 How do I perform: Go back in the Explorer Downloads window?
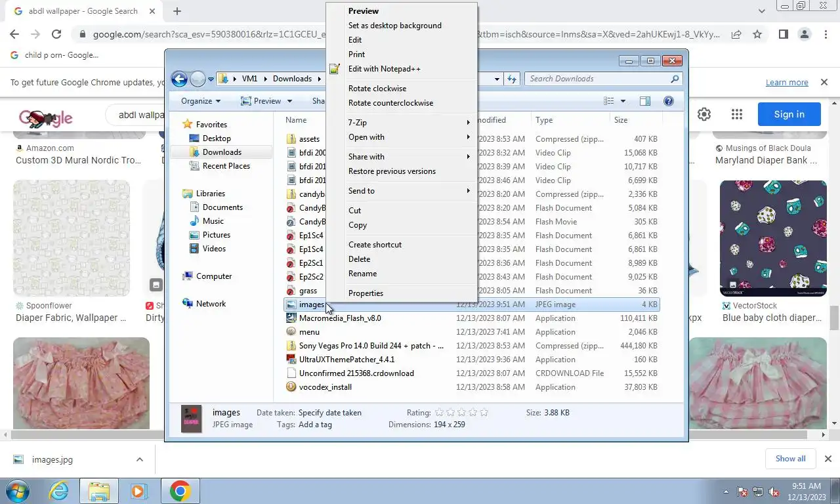point(179,79)
